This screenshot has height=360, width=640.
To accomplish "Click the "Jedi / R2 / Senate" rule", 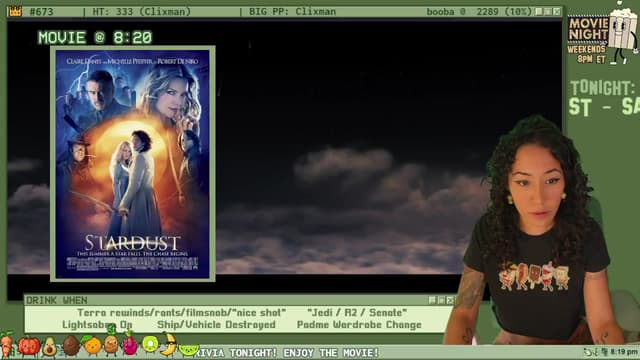I will tap(357, 313).
